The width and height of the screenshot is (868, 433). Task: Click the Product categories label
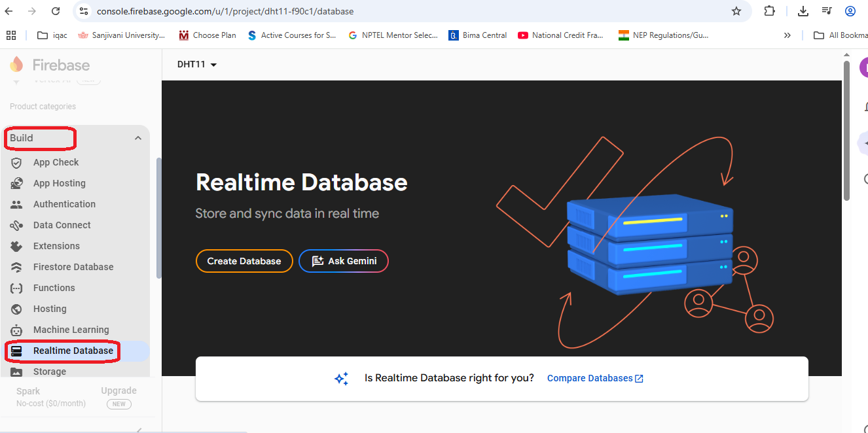pos(43,107)
